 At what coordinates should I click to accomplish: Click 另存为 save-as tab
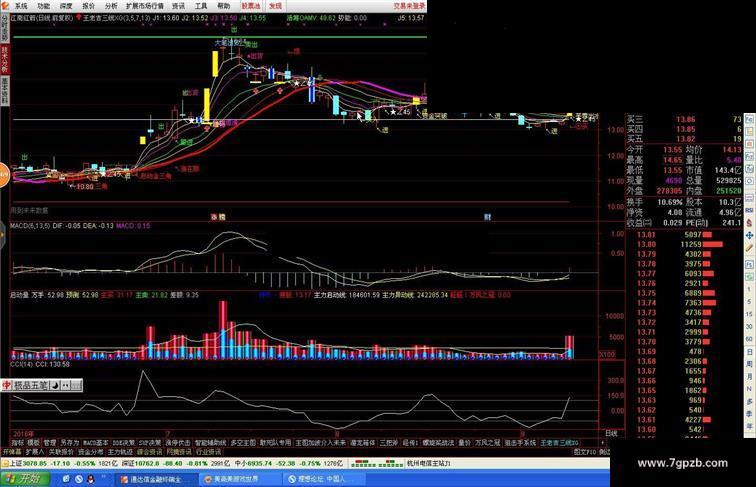coord(70,443)
